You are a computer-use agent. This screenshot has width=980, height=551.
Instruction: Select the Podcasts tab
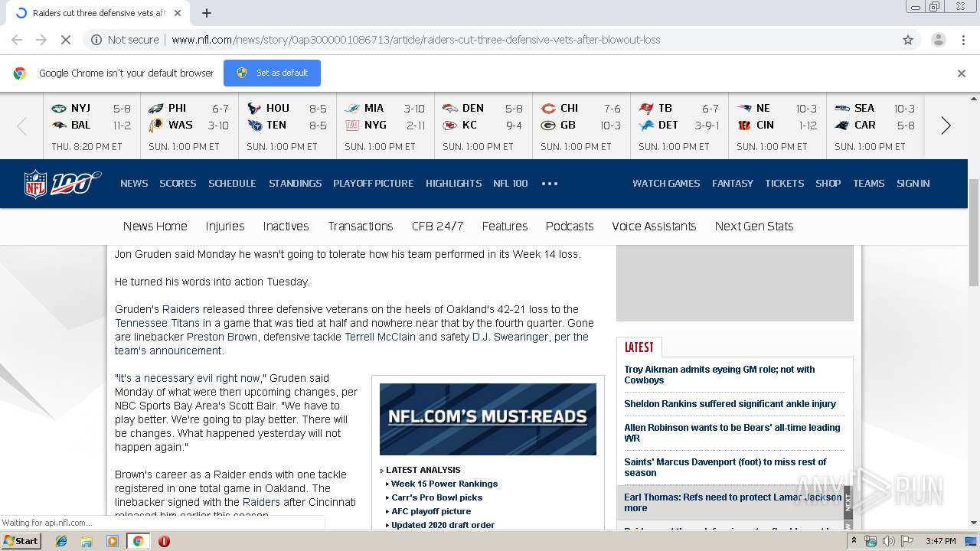coord(570,227)
